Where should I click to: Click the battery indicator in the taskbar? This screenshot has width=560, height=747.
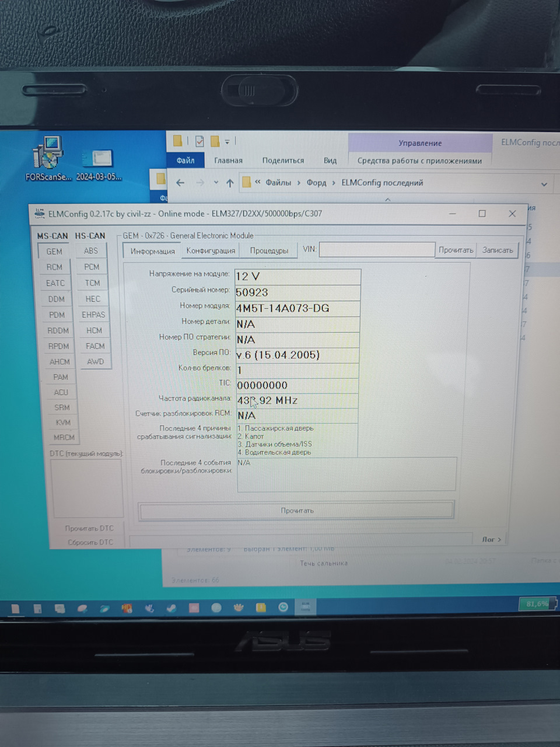[535, 604]
